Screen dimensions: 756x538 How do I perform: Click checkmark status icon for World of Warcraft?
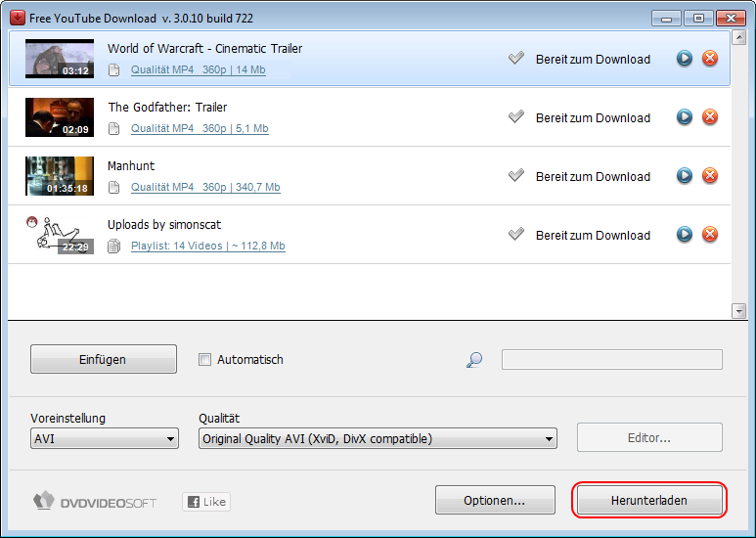[515, 59]
